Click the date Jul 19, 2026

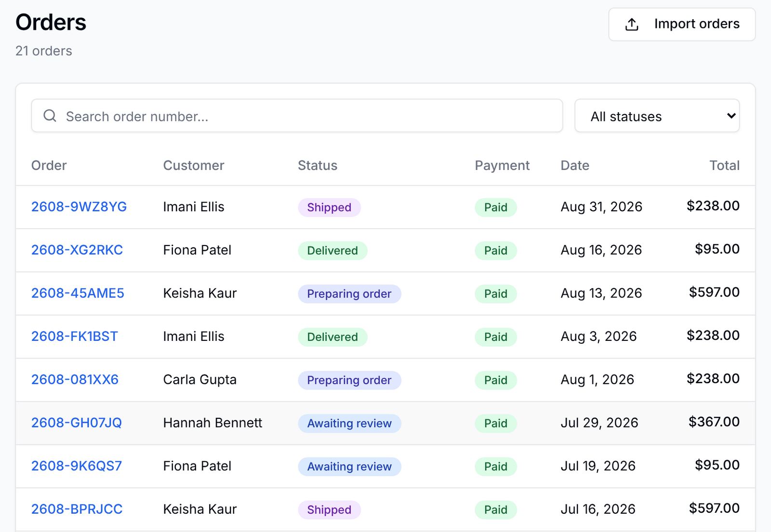point(598,466)
